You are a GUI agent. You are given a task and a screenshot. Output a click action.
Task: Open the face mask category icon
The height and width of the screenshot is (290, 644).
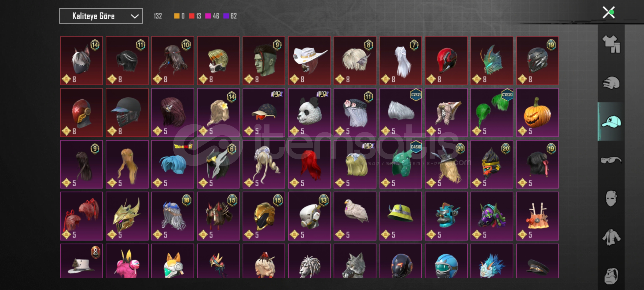(x=611, y=199)
